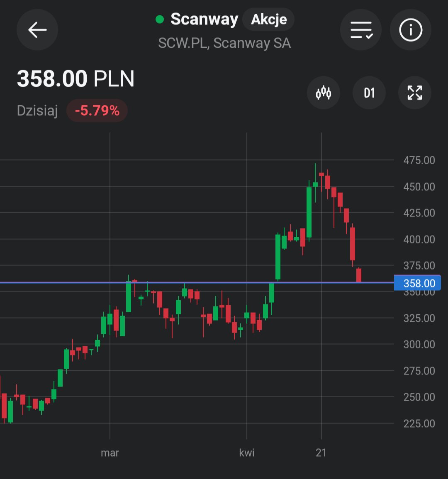Tap the 475.00 axis value
The image size is (448, 479).
point(419,160)
